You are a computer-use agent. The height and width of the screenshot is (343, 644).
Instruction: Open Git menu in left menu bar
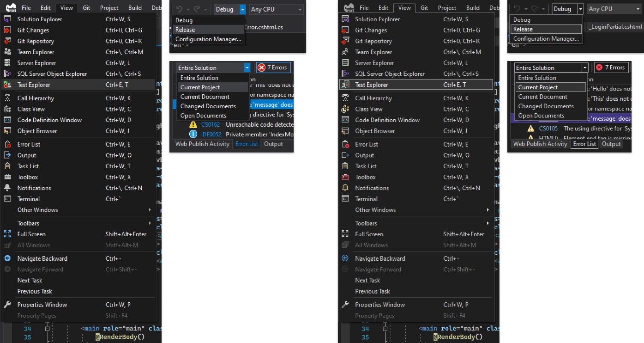[x=86, y=8]
